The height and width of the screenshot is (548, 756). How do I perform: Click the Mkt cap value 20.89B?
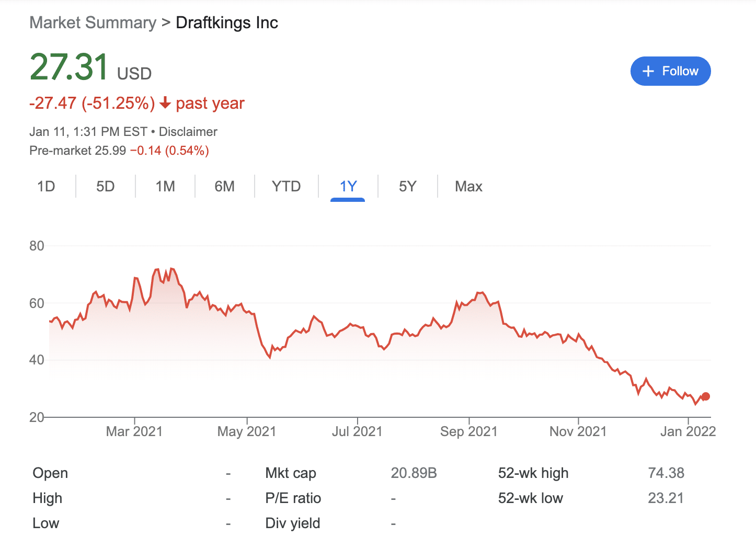[x=414, y=473]
